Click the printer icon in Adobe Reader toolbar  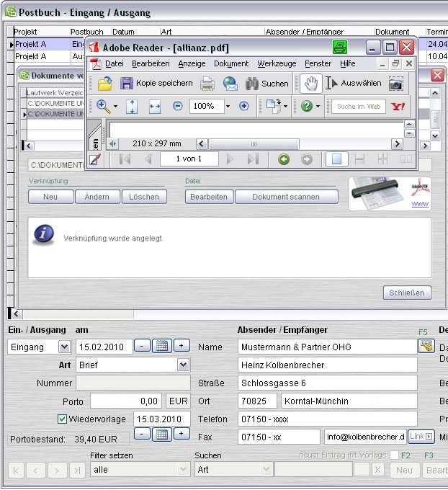[x=207, y=84]
